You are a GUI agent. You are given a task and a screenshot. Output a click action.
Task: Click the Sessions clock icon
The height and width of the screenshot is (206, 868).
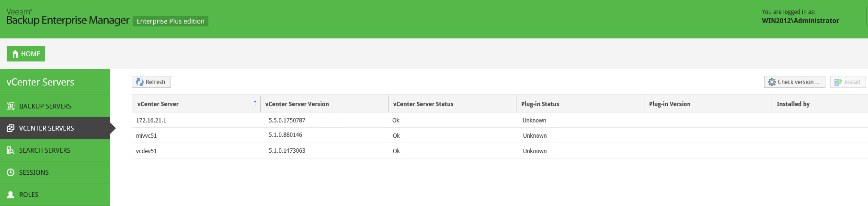(x=10, y=172)
